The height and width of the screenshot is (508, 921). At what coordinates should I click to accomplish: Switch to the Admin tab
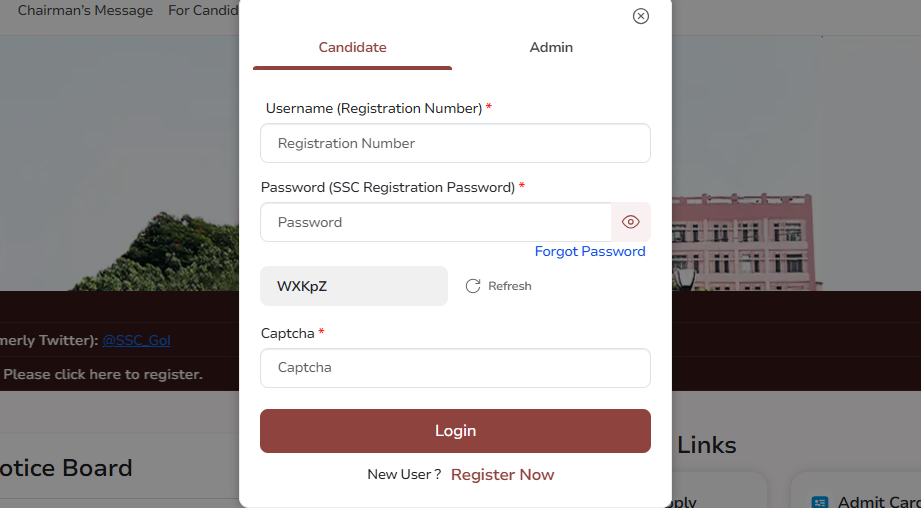point(551,48)
